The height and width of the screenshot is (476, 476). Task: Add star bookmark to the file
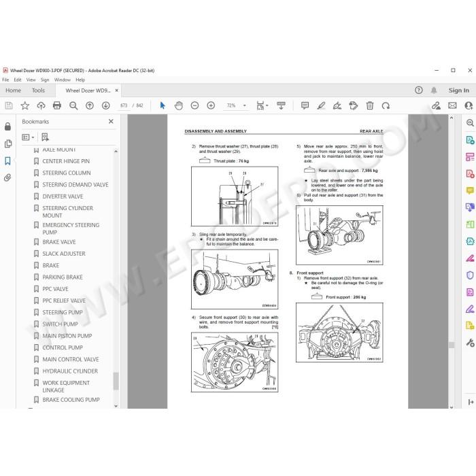(25, 105)
